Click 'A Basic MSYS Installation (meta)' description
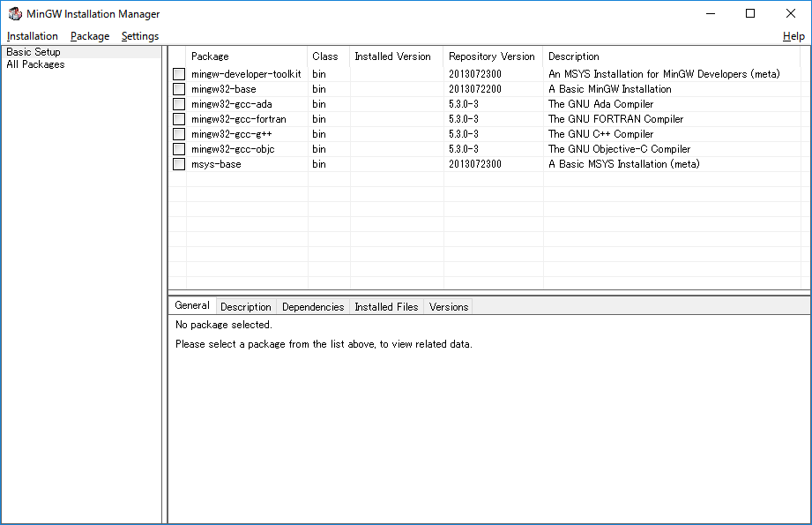 [624, 164]
